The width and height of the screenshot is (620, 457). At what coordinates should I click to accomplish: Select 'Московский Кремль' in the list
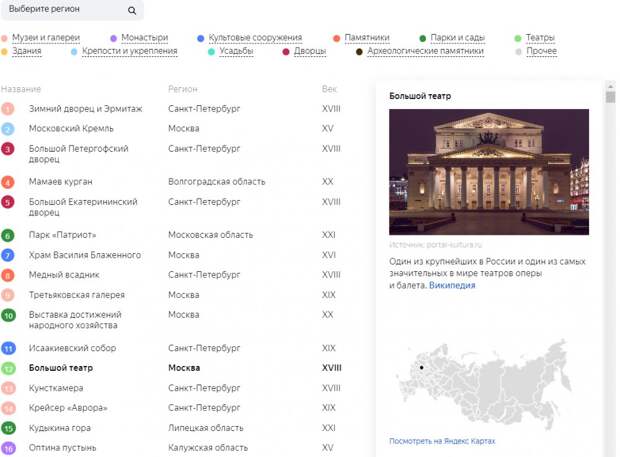click(71, 128)
